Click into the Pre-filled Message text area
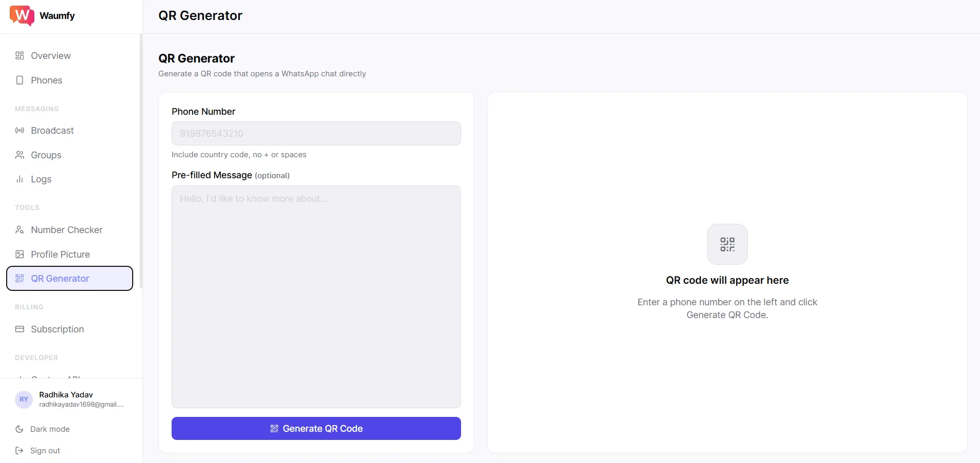 click(x=316, y=297)
